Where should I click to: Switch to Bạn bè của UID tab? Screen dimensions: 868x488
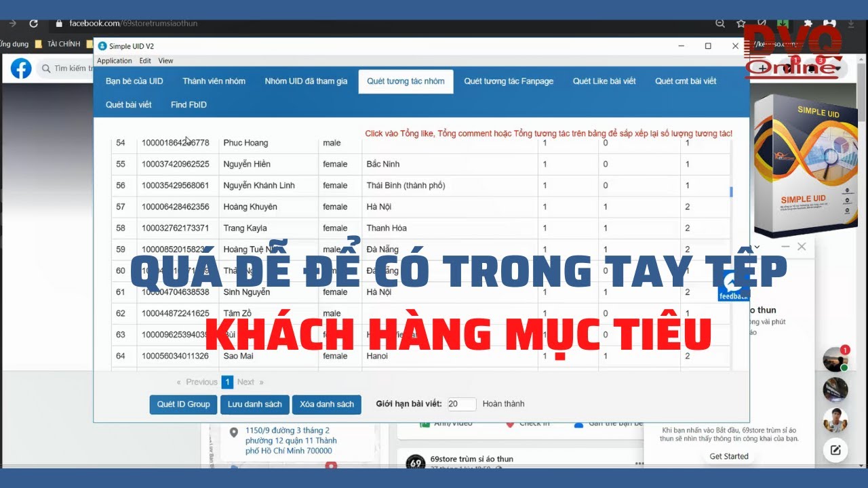tap(134, 81)
